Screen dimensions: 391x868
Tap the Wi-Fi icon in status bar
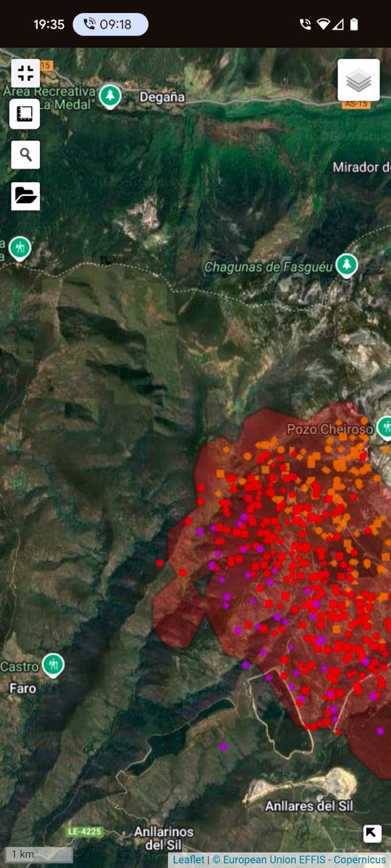coord(321,25)
